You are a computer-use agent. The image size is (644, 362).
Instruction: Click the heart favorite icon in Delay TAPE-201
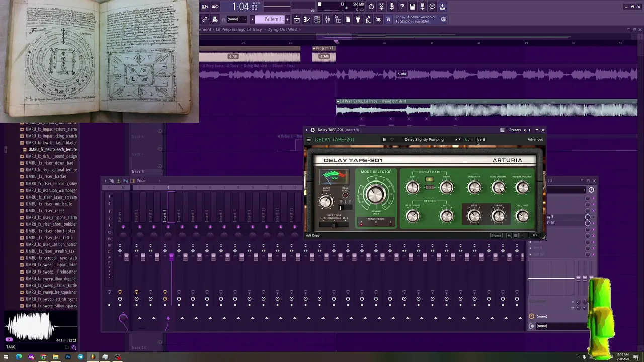(392, 139)
